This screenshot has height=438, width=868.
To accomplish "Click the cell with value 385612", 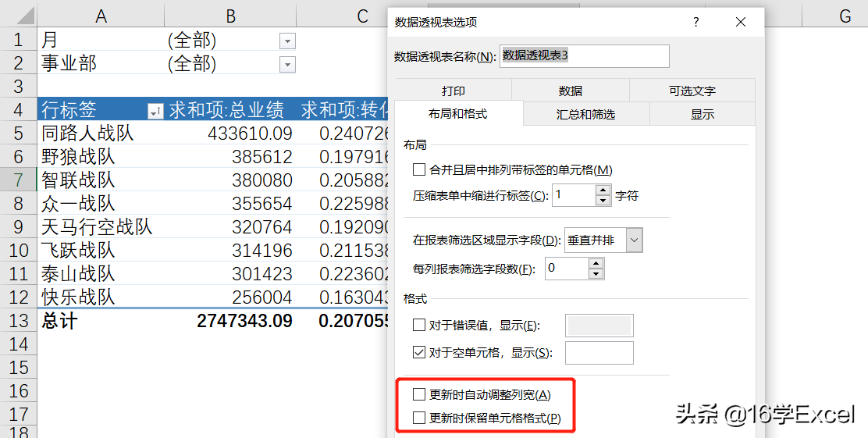I will pos(230,156).
